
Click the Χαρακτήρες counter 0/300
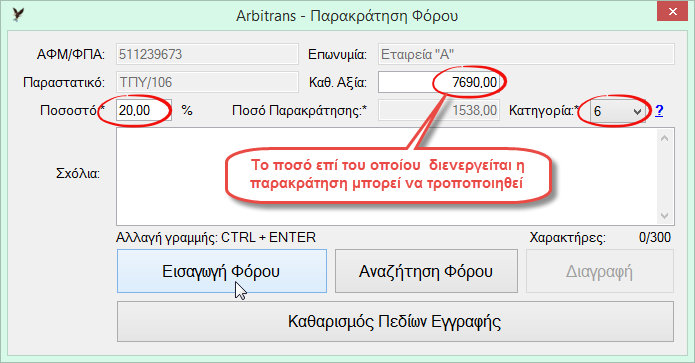655,238
